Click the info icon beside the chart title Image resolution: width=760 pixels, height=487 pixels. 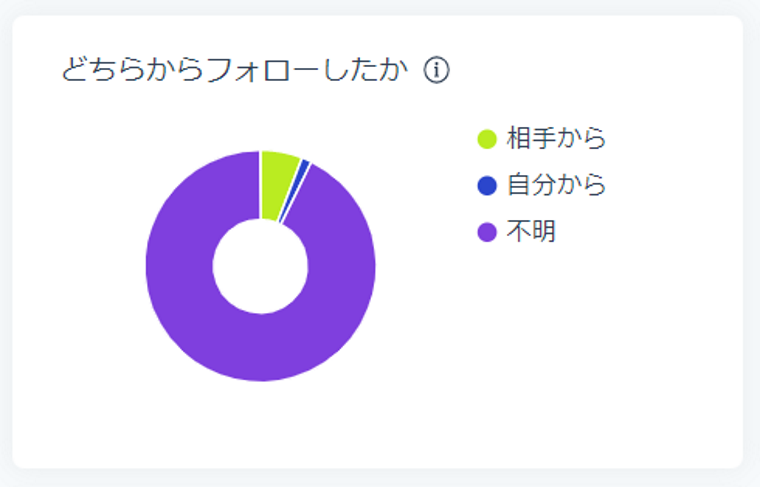(x=437, y=71)
